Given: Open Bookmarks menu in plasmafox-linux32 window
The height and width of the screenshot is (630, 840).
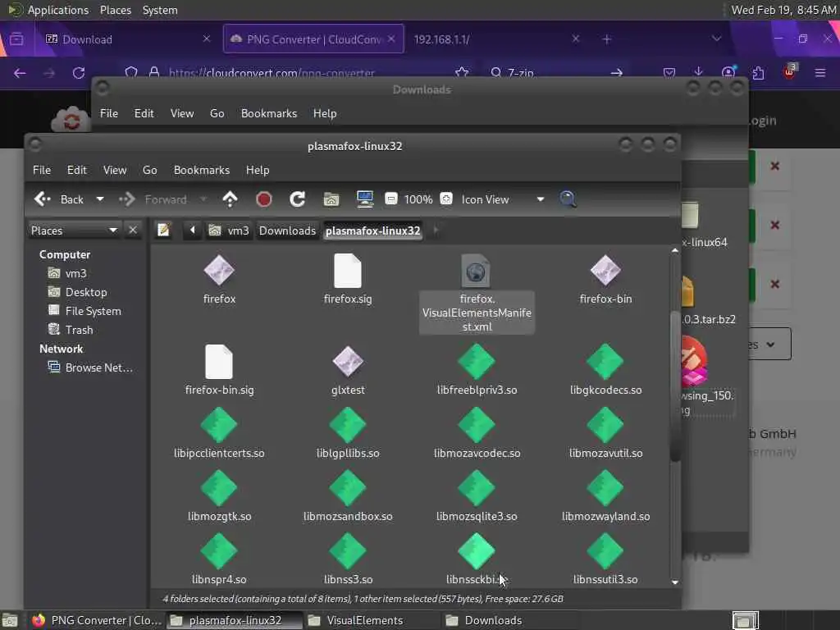Looking at the screenshot, I should (x=202, y=171).
